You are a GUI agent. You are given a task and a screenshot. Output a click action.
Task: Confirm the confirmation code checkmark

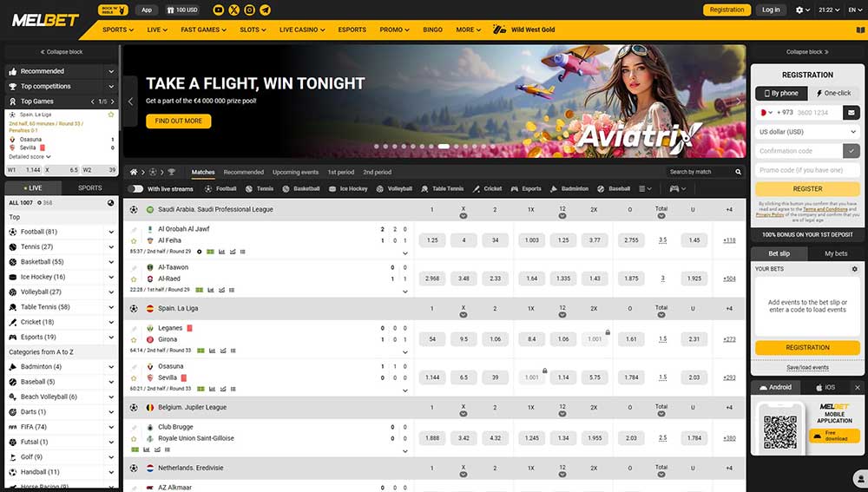point(852,150)
